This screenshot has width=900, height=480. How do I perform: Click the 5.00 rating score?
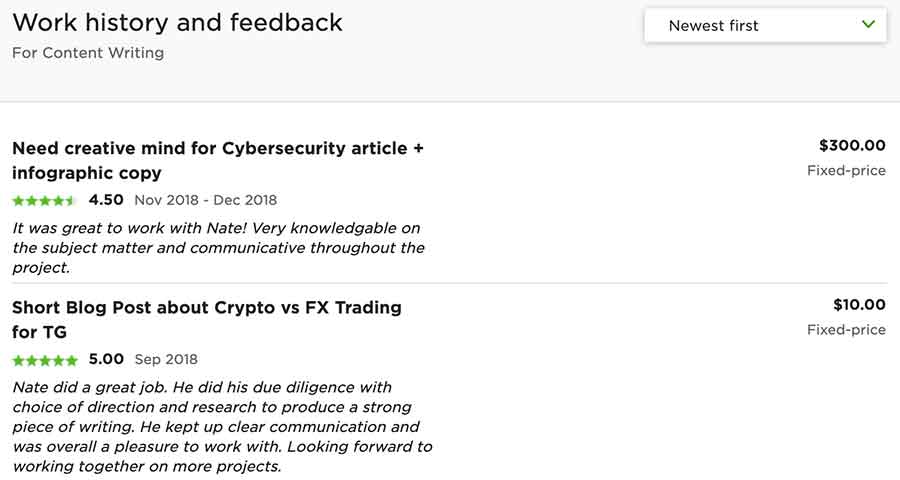[106, 360]
